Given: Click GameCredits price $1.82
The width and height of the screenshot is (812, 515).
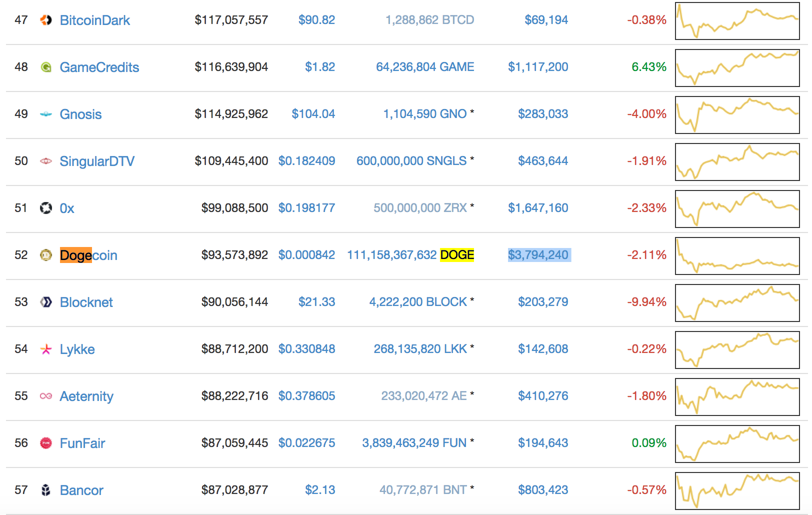Looking at the screenshot, I should tap(320, 67).
